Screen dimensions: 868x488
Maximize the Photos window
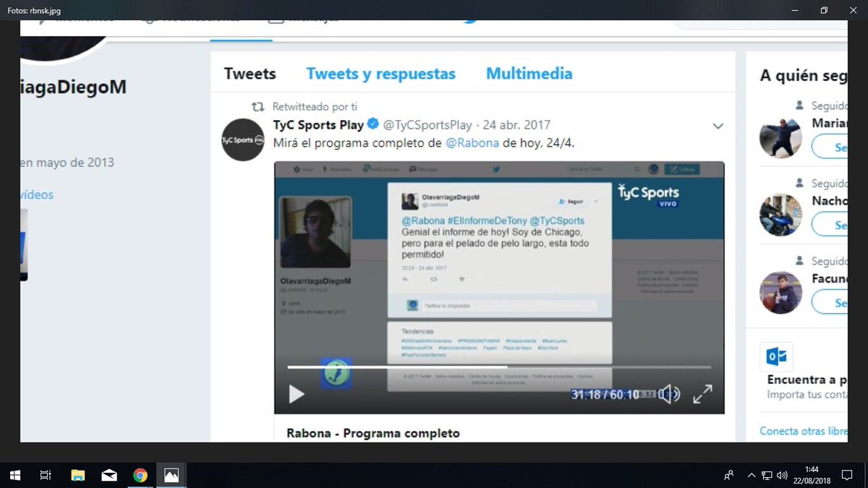coord(824,10)
